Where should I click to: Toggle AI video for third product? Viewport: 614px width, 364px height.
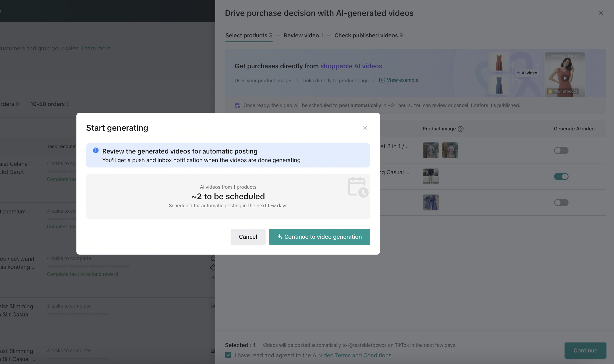click(x=561, y=203)
